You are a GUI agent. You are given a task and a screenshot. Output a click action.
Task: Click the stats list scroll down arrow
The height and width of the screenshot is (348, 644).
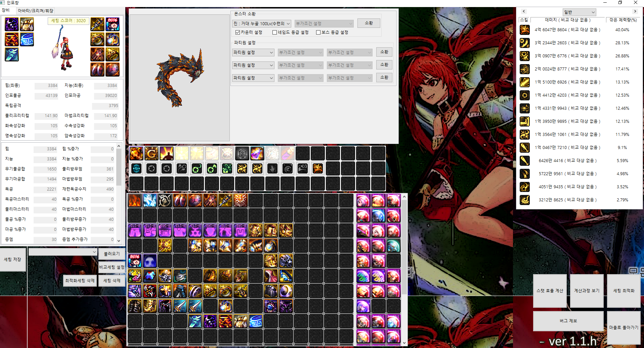click(x=119, y=241)
